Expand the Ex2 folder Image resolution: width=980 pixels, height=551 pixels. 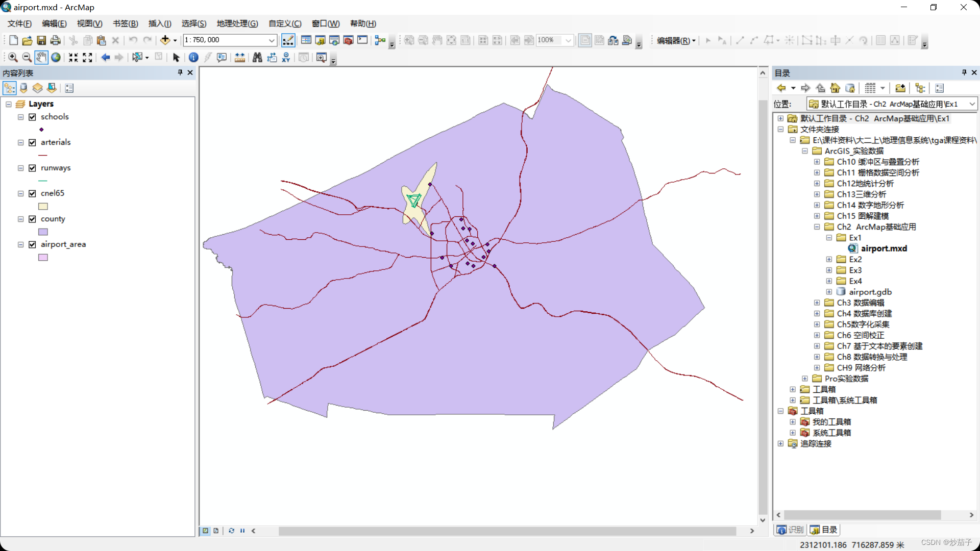(x=829, y=260)
